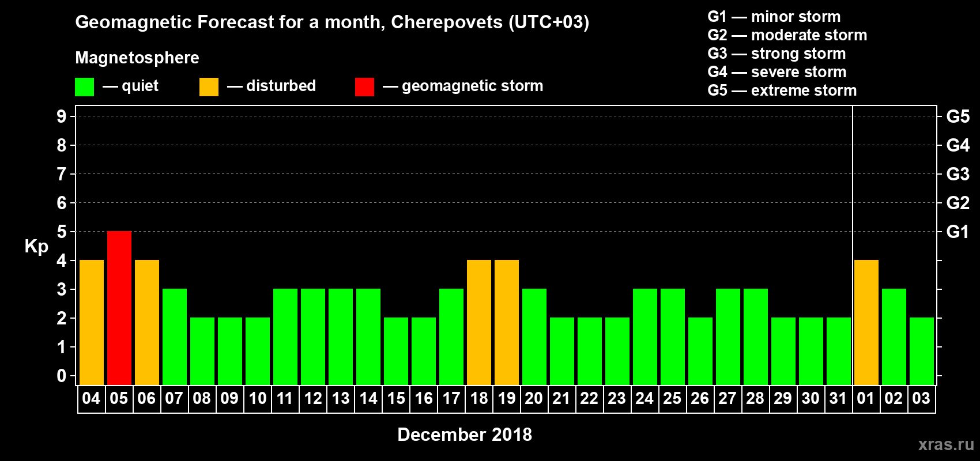This screenshot has height=461, width=980.
Task: Select the orange bar for December 06
Action: (147, 323)
